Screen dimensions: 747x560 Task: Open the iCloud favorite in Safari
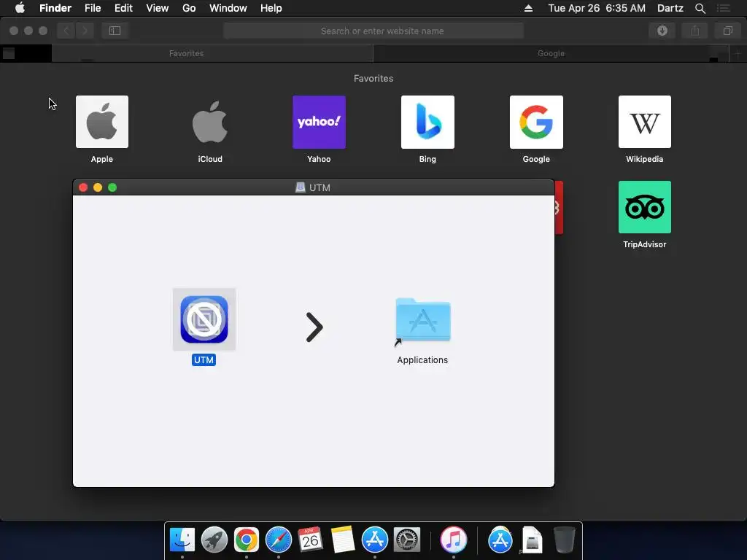210,122
